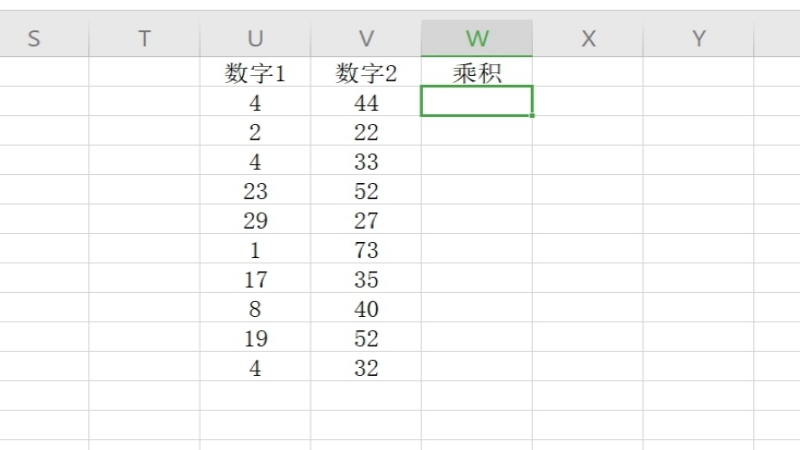Select the cell containing 17
The width and height of the screenshot is (800, 450).
[x=255, y=279]
